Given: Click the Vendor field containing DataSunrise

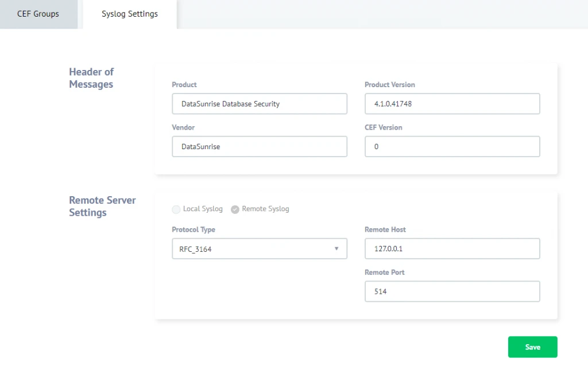Looking at the screenshot, I should pyautogui.click(x=260, y=146).
